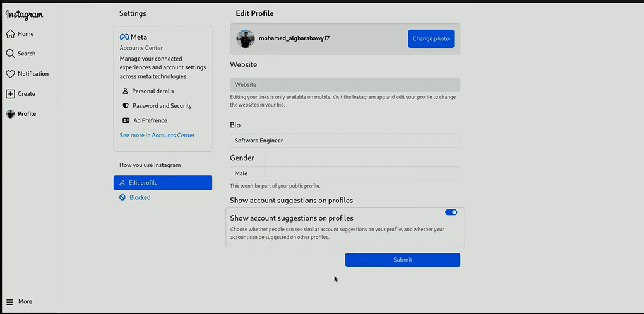Click the Meta logo icon
This screenshot has width=644, height=314.
point(124,37)
